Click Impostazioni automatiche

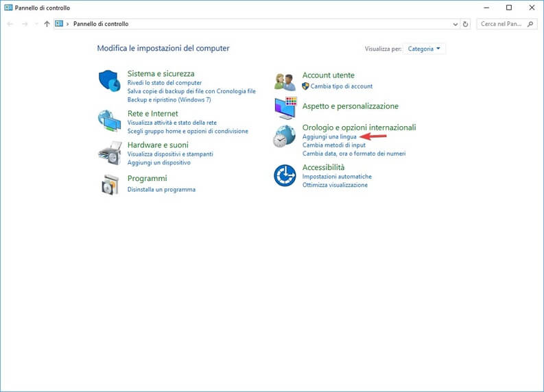(x=337, y=177)
